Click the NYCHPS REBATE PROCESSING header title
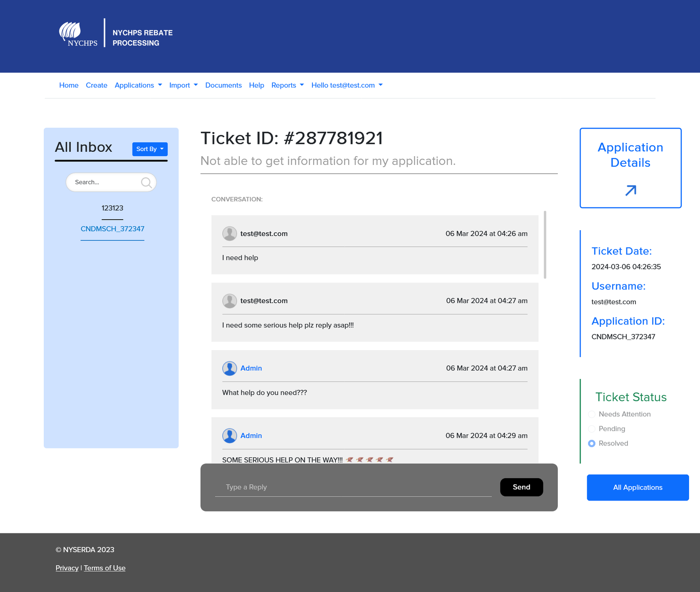Image resolution: width=700 pixels, height=592 pixels. point(143,38)
